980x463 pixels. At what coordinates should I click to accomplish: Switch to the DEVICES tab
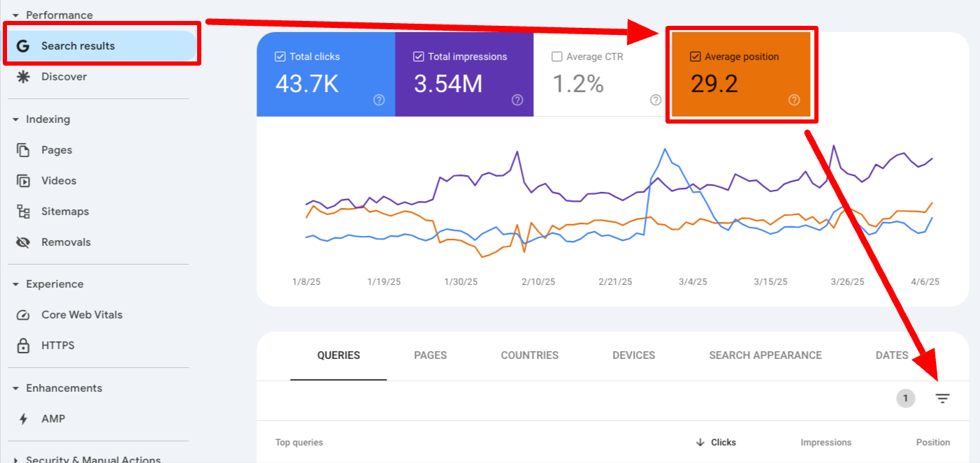[634, 355]
